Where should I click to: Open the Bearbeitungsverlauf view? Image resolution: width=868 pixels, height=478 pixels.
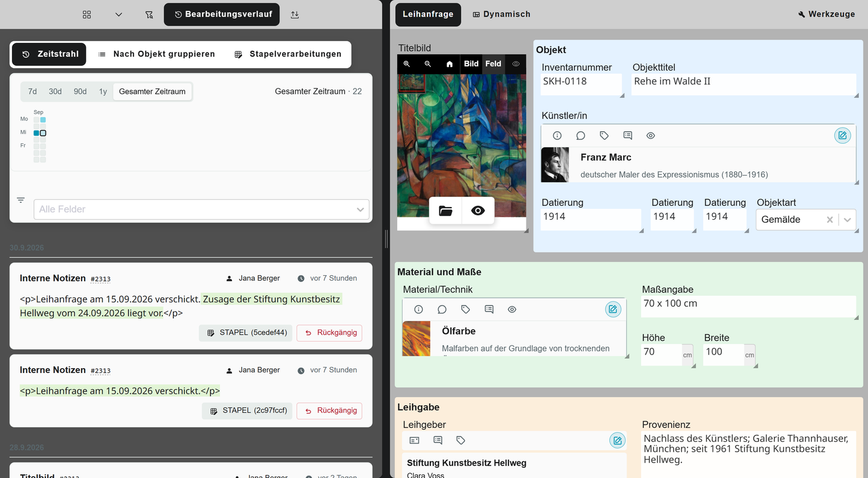222,14
